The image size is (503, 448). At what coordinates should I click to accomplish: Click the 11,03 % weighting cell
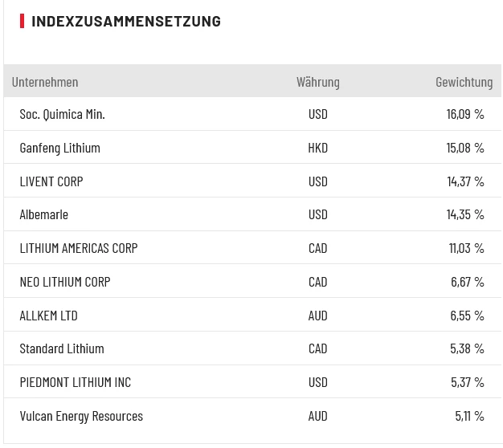[466, 248]
